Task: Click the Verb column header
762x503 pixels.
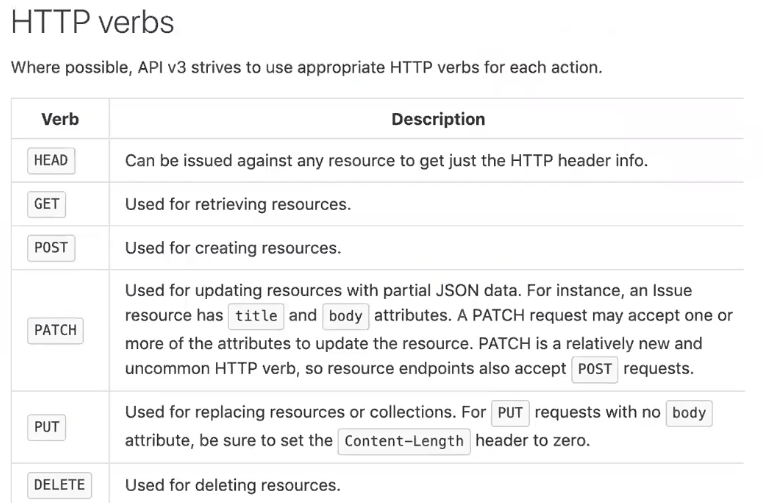Action: click(x=60, y=119)
